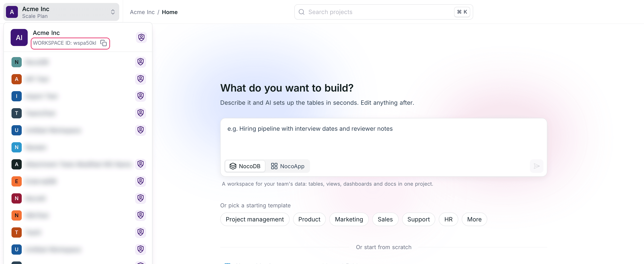Click the ⌘ K shortcut badge
Viewport: 644px width, 264px height.
462,12
